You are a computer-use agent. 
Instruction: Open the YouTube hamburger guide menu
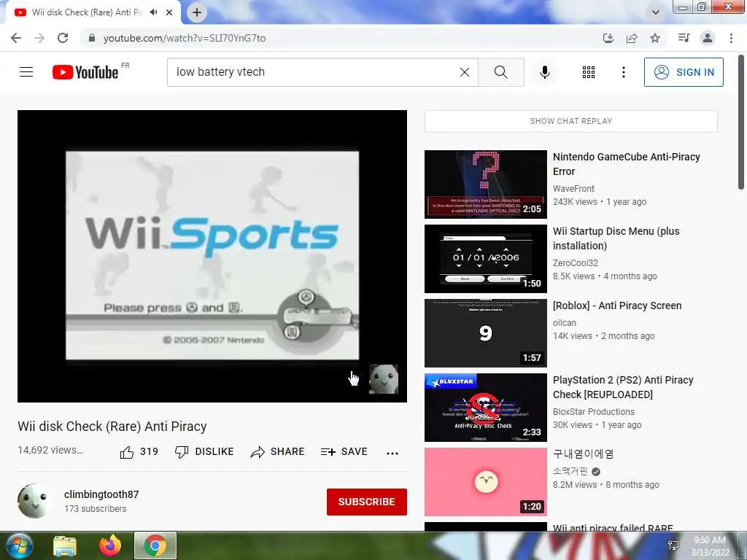point(26,72)
